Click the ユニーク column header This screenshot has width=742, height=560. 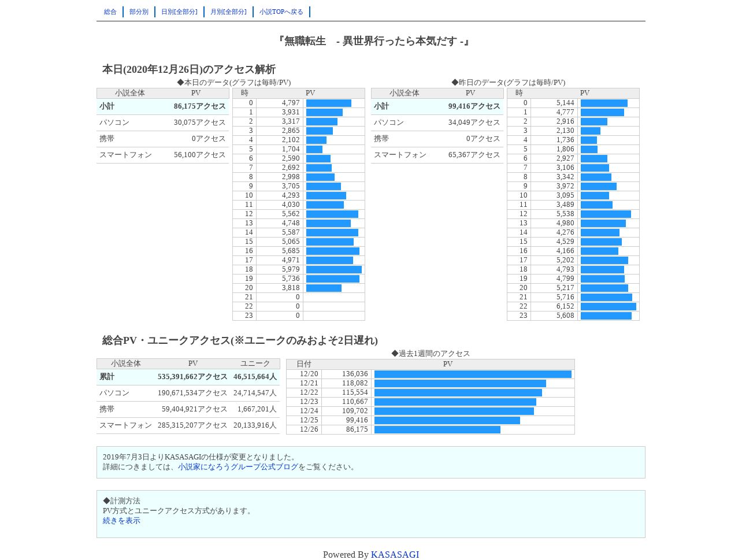255,364
